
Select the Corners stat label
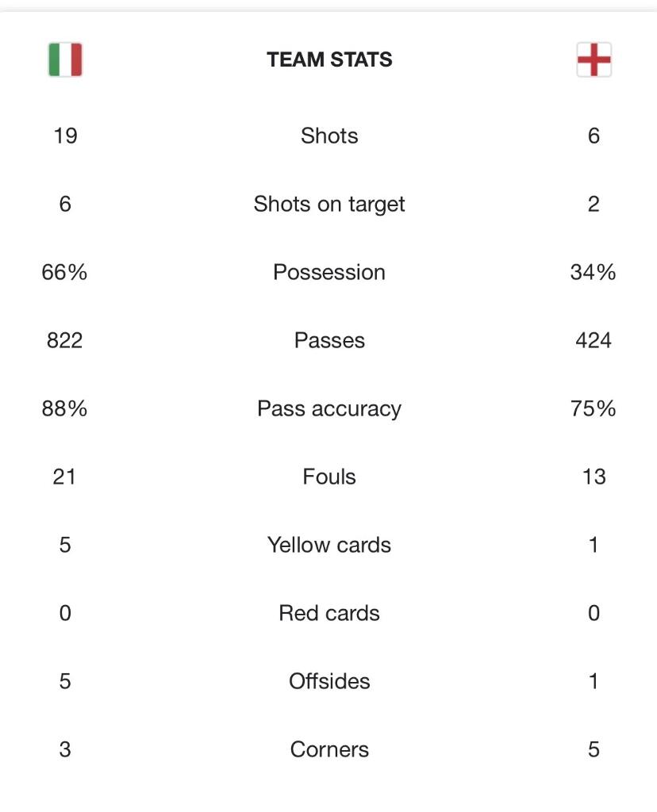tap(329, 749)
